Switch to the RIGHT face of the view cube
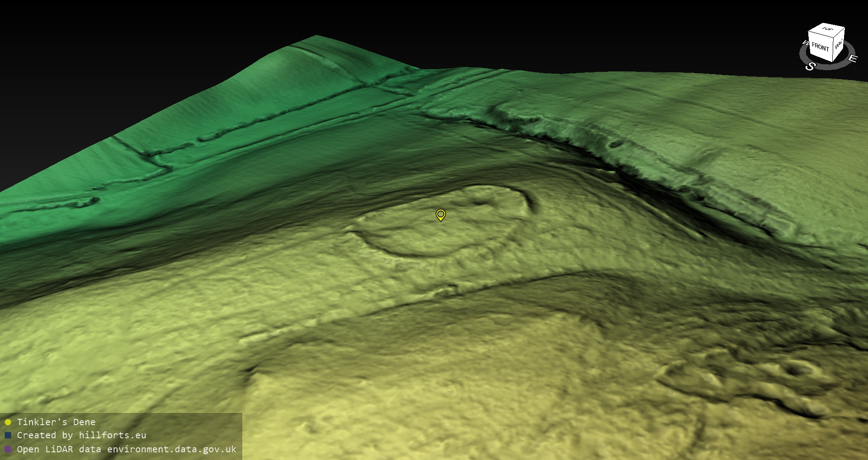The height and width of the screenshot is (460, 868). click(x=839, y=44)
